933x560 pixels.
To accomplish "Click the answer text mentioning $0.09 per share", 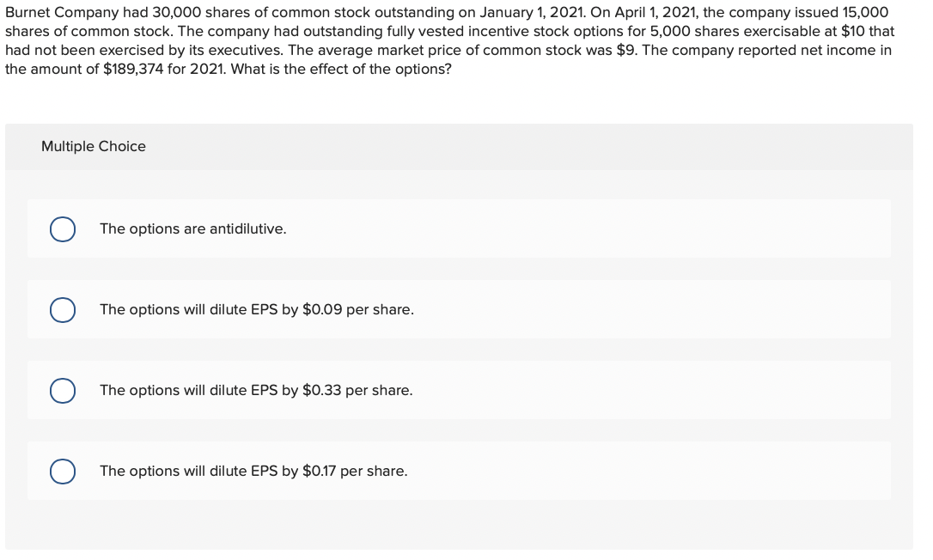I will click(x=257, y=309).
